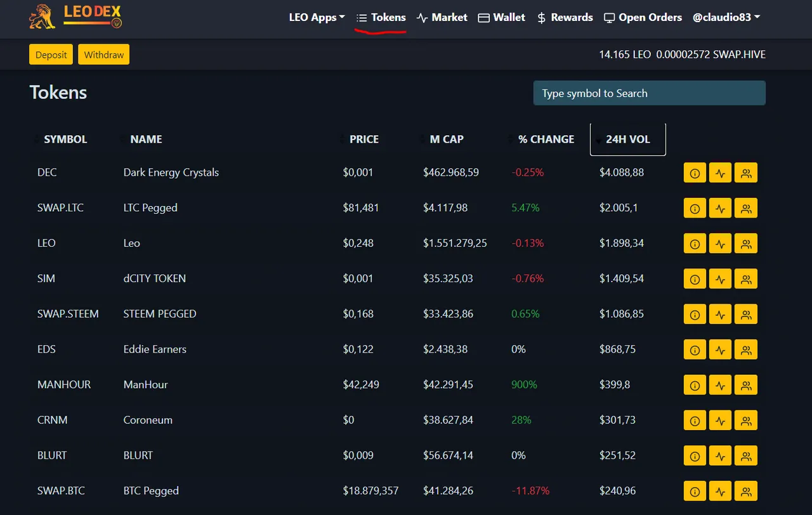Click the STEEM PEGGED name cell
This screenshot has height=515, width=812.
click(x=160, y=314)
